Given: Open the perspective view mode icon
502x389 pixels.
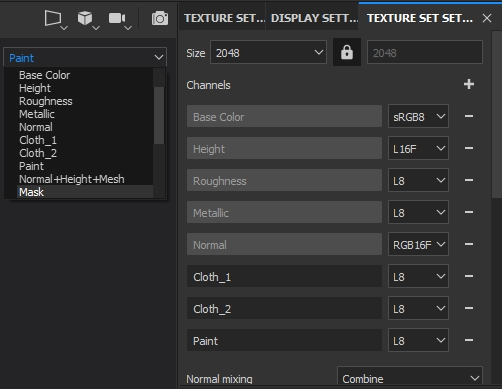Looking at the screenshot, I should [x=53, y=18].
